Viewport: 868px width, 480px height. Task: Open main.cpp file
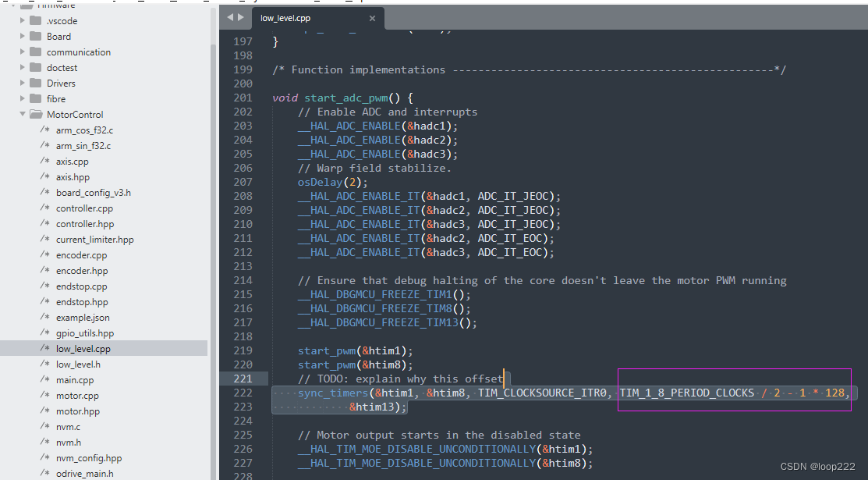pyautogui.click(x=75, y=379)
